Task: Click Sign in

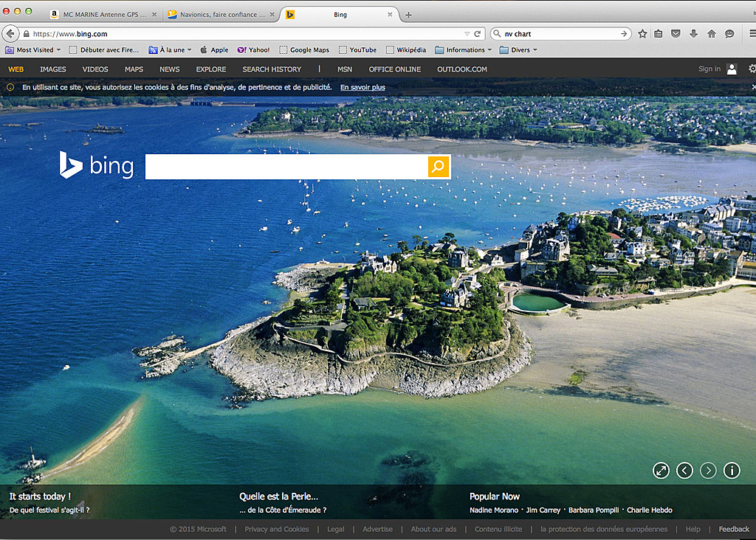Action: click(709, 69)
